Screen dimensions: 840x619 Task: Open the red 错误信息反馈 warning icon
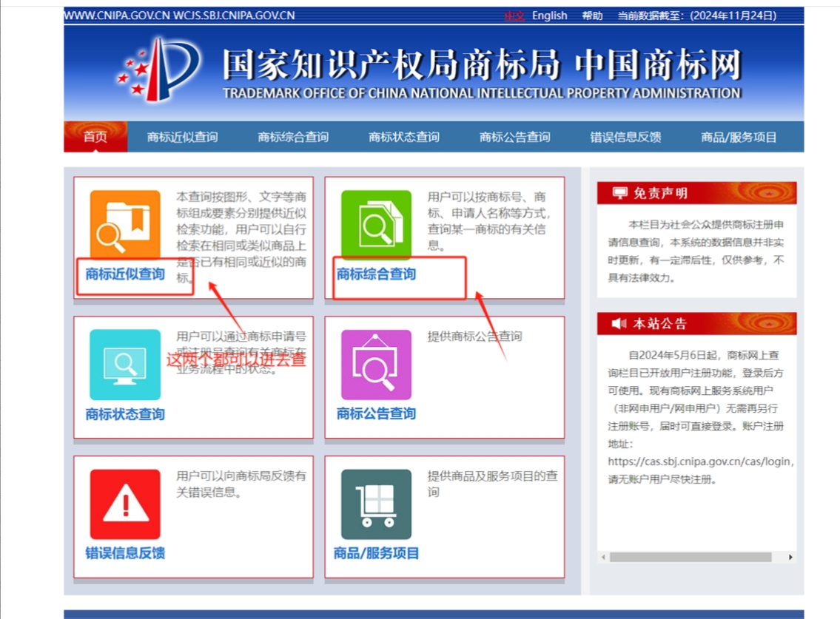point(125,504)
